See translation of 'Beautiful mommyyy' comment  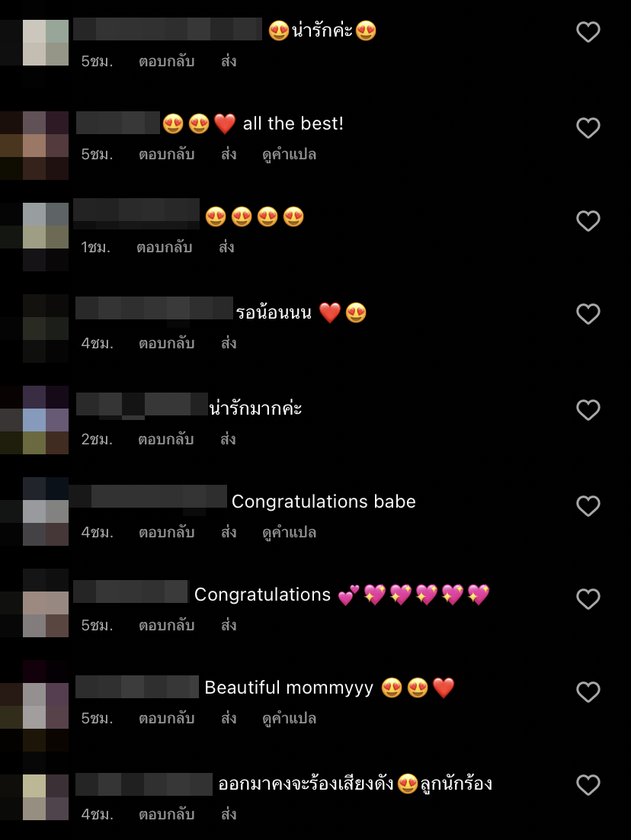pos(290,719)
